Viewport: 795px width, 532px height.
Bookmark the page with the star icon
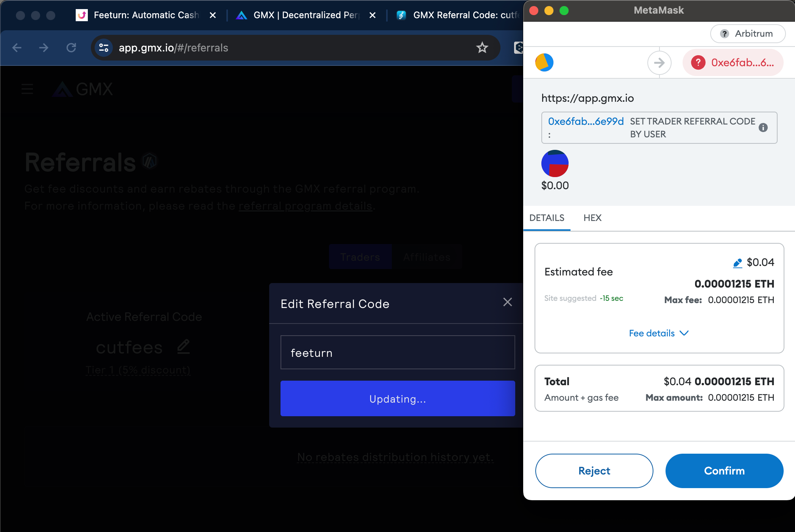tap(482, 48)
